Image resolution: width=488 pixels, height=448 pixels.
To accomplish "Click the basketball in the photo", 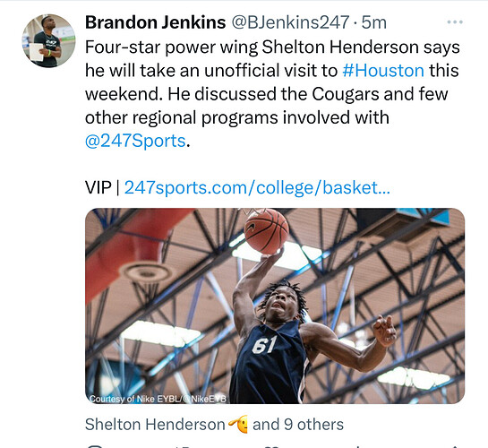I will (x=267, y=230).
